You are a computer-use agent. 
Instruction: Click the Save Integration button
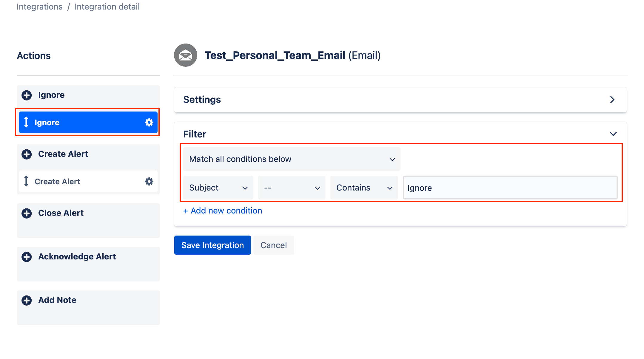tap(212, 245)
